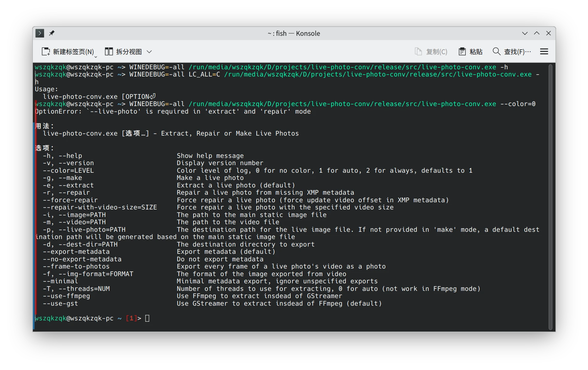
Task: Click the '-d, --dest-dir=PATH' option
Action: tap(80, 244)
